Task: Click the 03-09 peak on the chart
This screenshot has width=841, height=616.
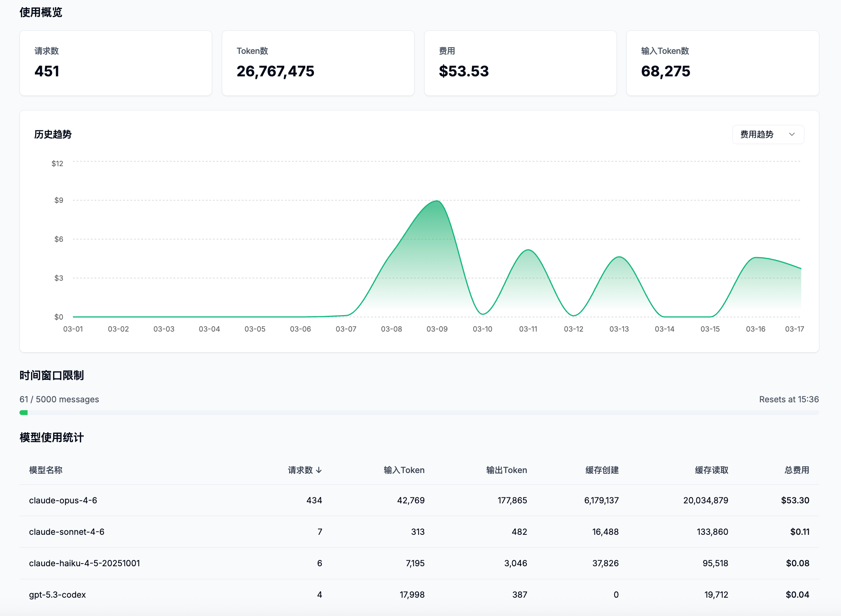Action: click(x=437, y=201)
